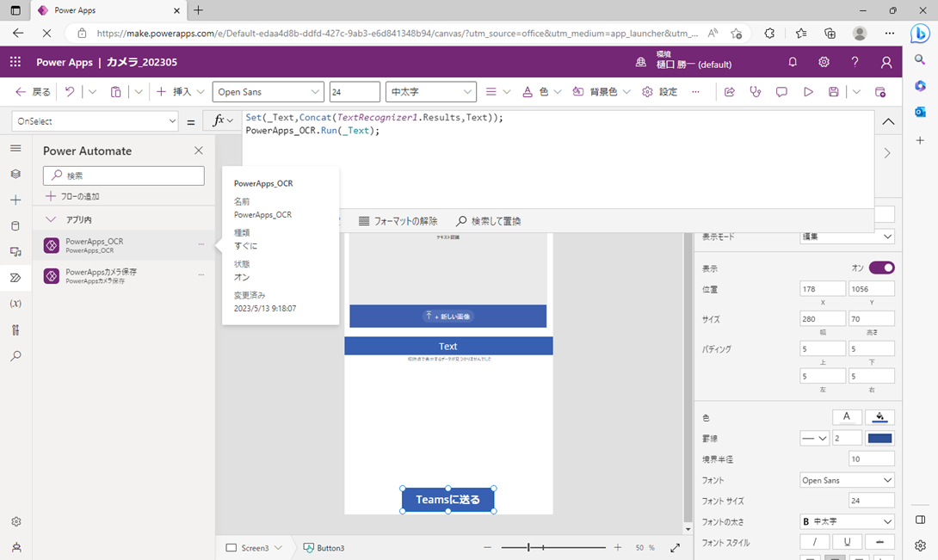The height and width of the screenshot is (560, 938).
Task: Open the data cylinder icon in sidebar
Action: (15, 225)
